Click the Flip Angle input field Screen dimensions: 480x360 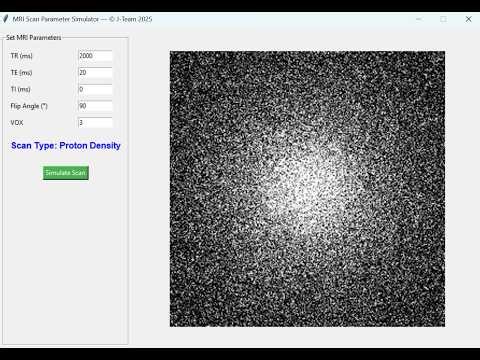(x=95, y=106)
